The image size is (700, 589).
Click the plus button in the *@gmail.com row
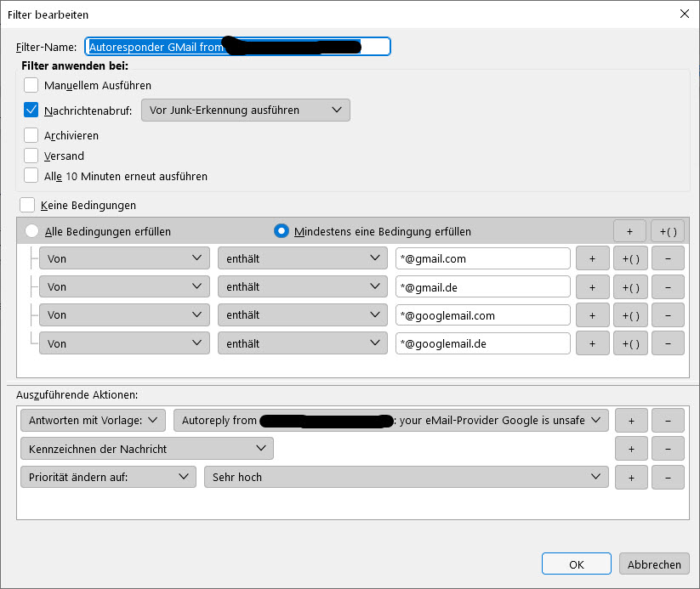coord(592,258)
